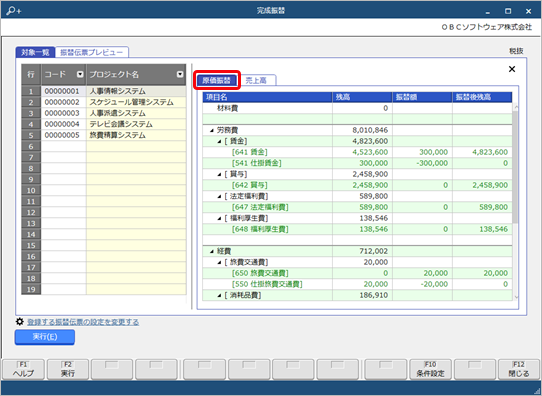
Task: Click the [648 福利厚生費] account row
Action: [357, 229]
